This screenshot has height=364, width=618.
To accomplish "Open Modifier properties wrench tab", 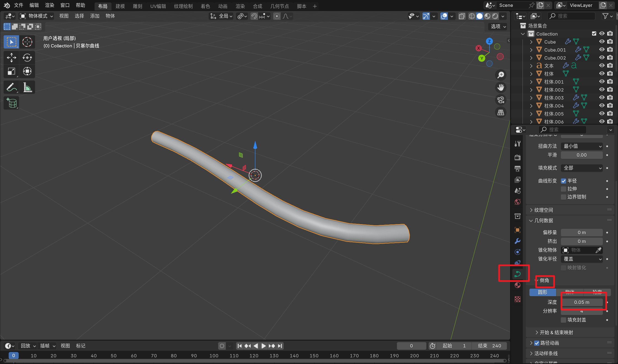I will [518, 241].
